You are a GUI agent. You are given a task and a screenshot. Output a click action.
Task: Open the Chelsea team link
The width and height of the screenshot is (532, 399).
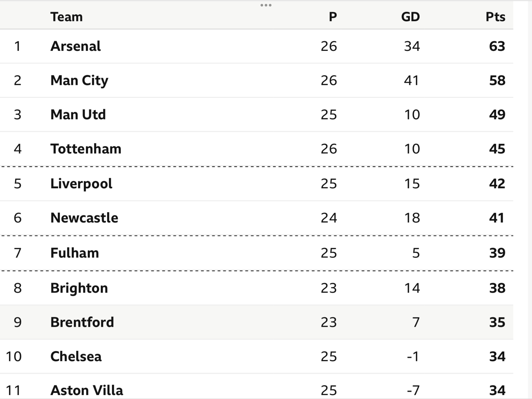(x=76, y=356)
